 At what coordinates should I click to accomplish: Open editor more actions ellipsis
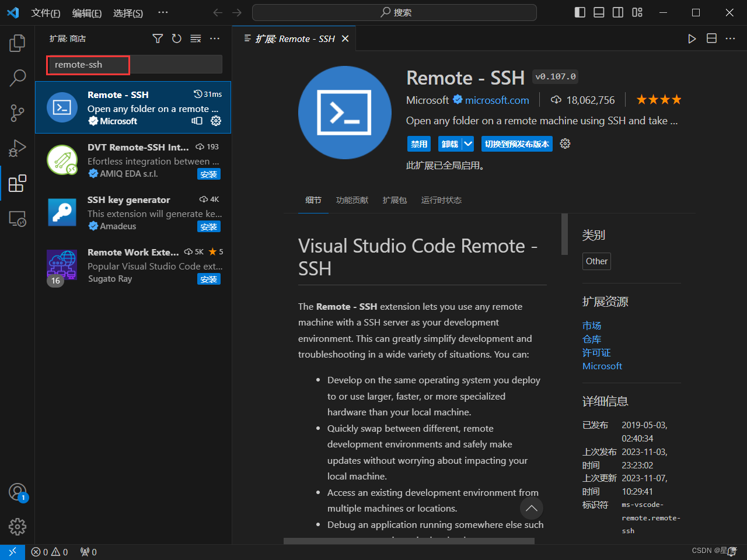coord(731,38)
